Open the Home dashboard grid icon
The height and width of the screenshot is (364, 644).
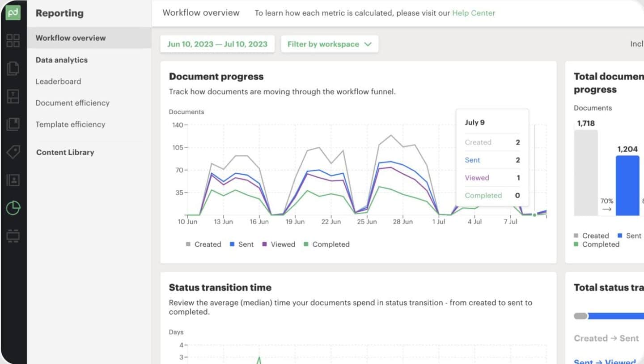[x=13, y=40]
